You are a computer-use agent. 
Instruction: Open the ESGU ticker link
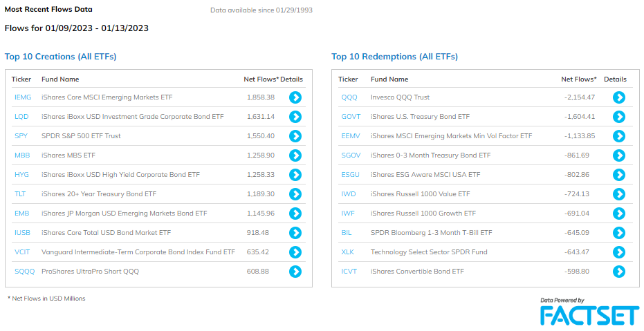coord(350,175)
